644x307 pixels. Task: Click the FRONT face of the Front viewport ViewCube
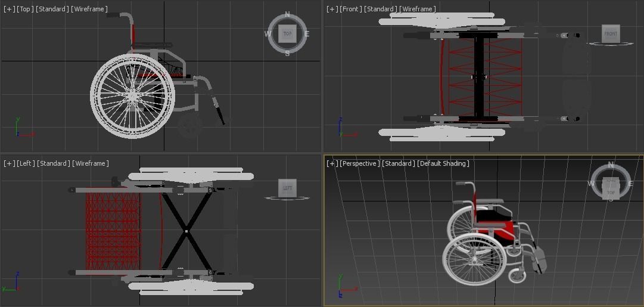[611, 33]
